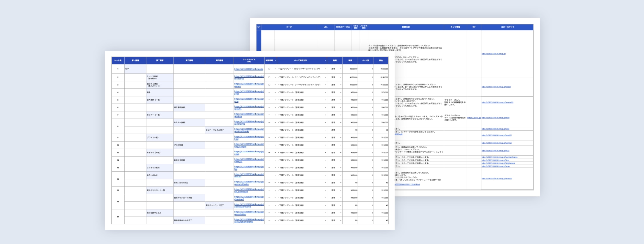Open the hmup.jp/service/01 sample site link
Screen dimensions: 644x244
pyautogui.click(x=249, y=77)
